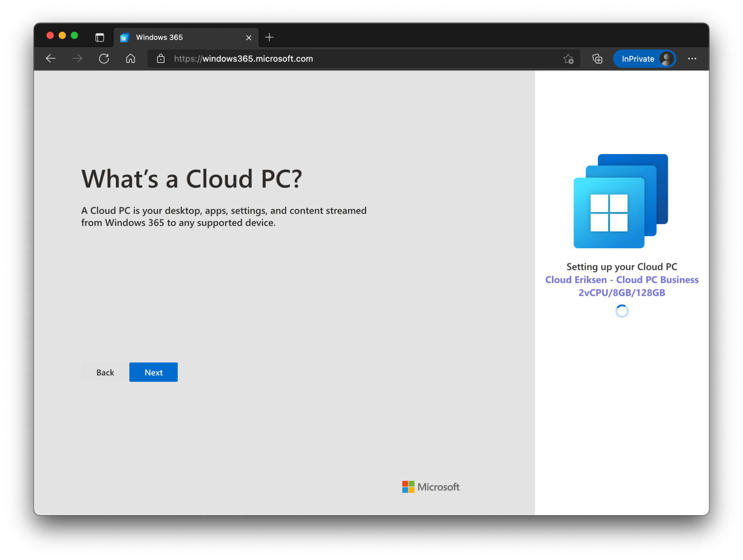Click the Next button
The width and height of the screenshot is (743, 560).
point(154,372)
